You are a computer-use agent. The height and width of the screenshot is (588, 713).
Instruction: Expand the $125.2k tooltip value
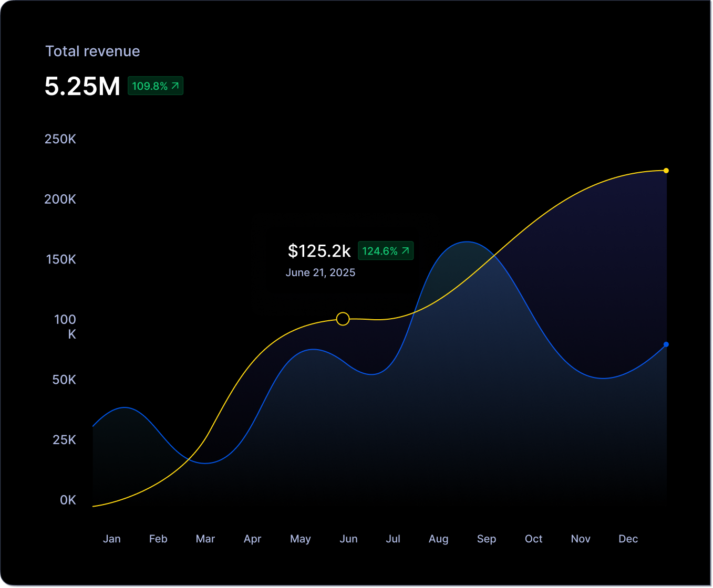pos(319,251)
